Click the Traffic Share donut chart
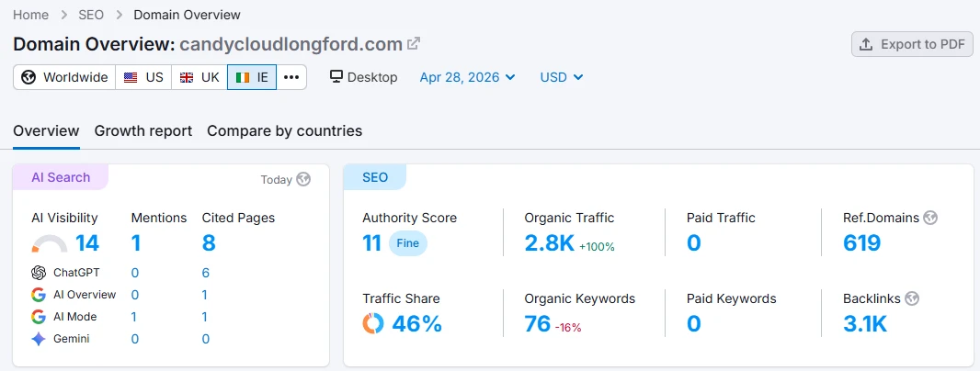The image size is (980, 371). [x=373, y=323]
